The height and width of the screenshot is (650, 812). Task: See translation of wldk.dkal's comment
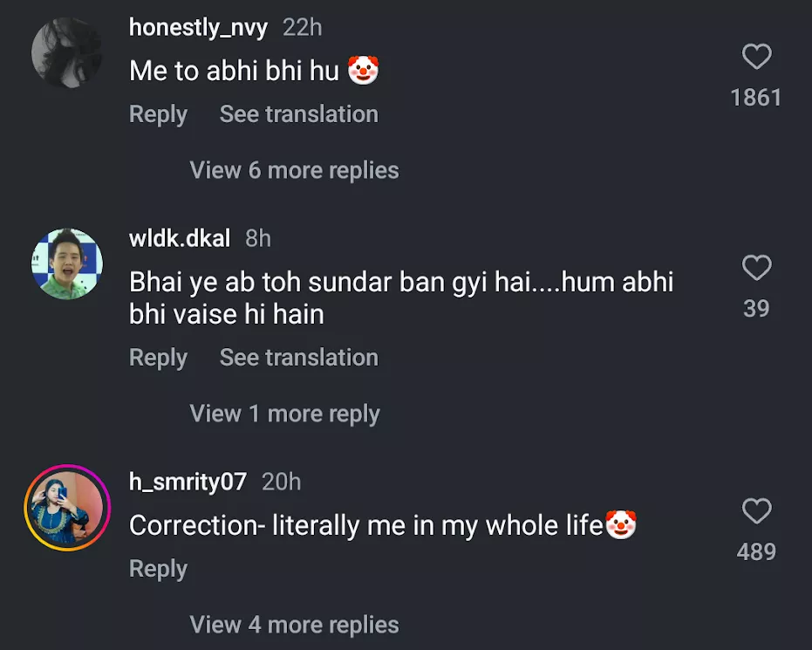tap(299, 358)
